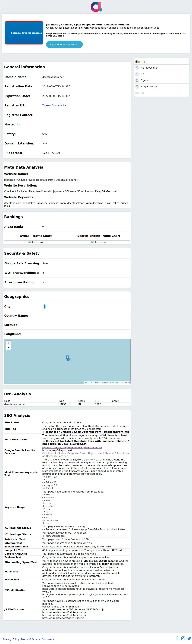Click the Google Analytics row label
Screen dimensions: 192x644
point(16,554)
